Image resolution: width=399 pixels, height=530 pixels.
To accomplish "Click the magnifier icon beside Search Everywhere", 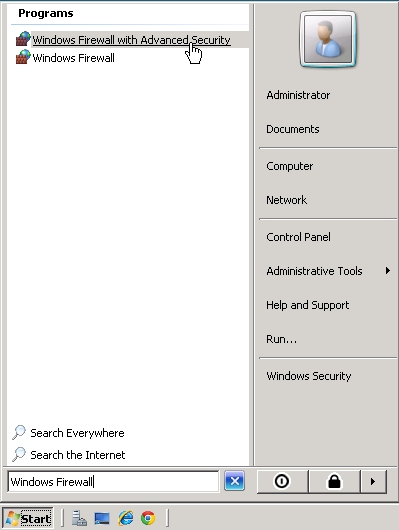I will pos(19,432).
